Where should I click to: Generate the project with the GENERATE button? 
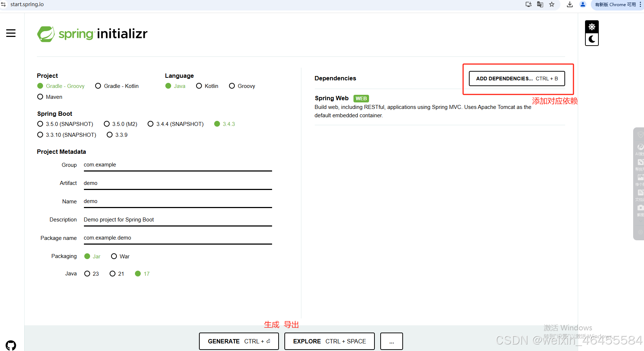click(239, 341)
